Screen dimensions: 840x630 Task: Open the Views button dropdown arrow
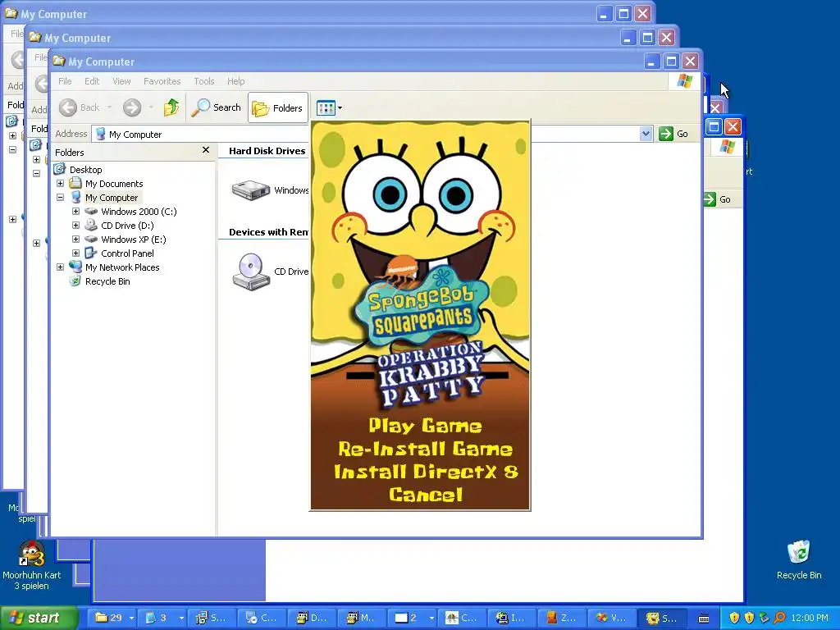coord(340,107)
